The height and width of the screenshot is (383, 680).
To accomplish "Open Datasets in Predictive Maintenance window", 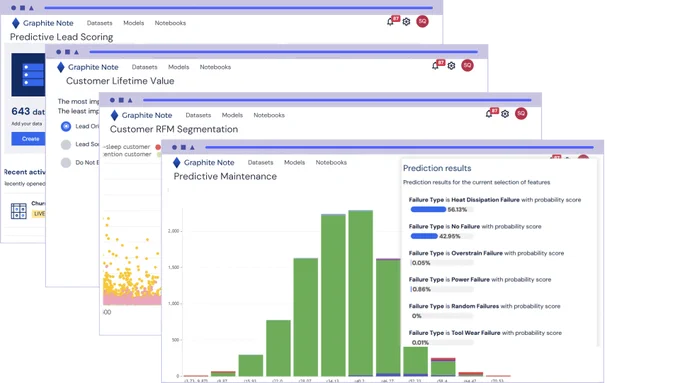I will coord(260,163).
